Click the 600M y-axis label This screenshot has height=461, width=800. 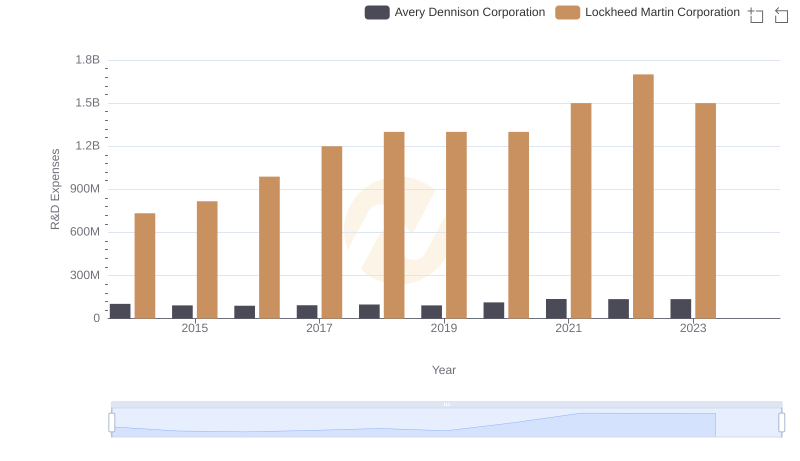pyautogui.click(x=85, y=232)
